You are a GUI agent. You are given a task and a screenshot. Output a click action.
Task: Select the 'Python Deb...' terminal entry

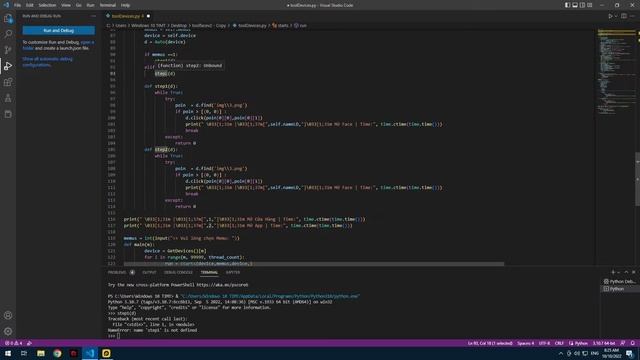pos(620,281)
